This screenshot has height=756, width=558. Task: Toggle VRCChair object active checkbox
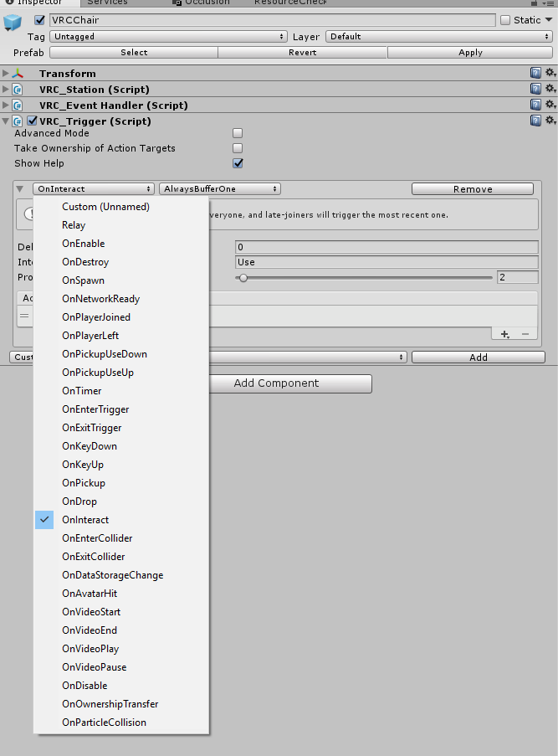(x=40, y=20)
